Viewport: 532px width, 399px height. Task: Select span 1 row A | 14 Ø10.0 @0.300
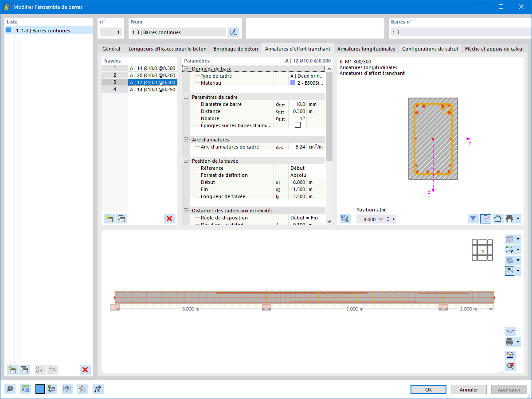(x=153, y=68)
